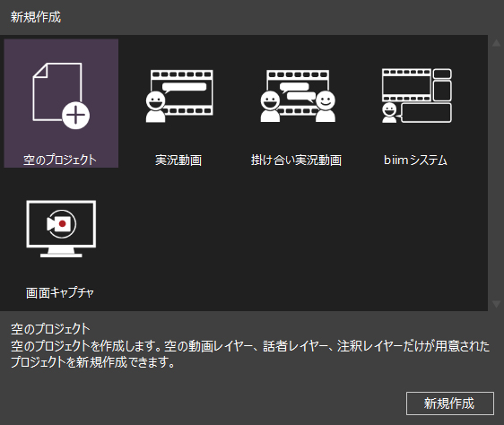Click the 空のプロジェクト heading in the description area
Image resolution: width=504 pixels, height=425 pixels.
(50, 329)
